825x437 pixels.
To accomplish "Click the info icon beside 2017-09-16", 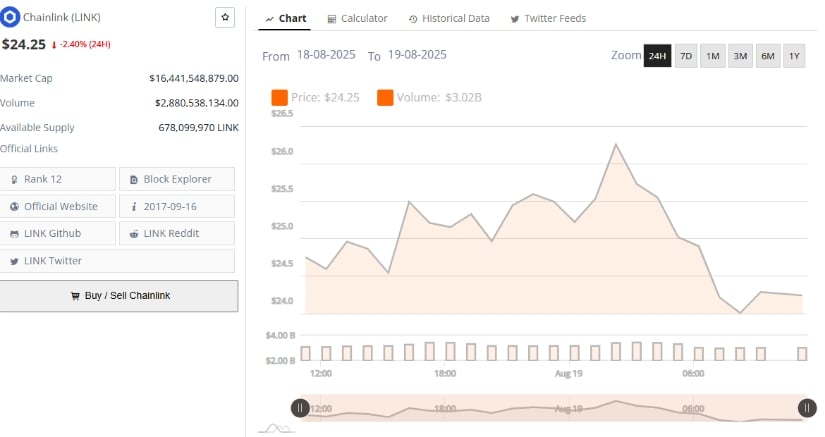I will click(134, 207).
